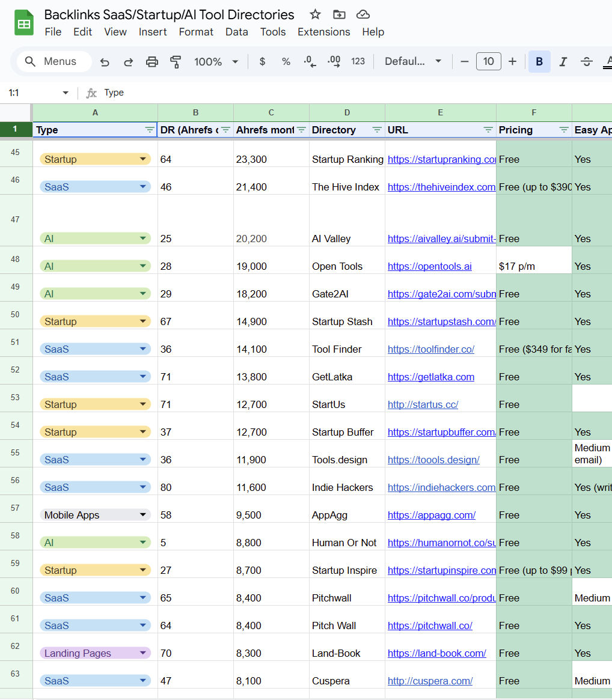Edit the font size field
Screen dimensions: 612x700
(489, 62)
